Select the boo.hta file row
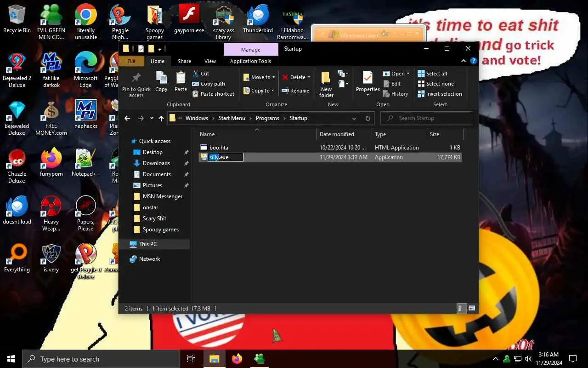588x368 pixels. tap(330, 148)
